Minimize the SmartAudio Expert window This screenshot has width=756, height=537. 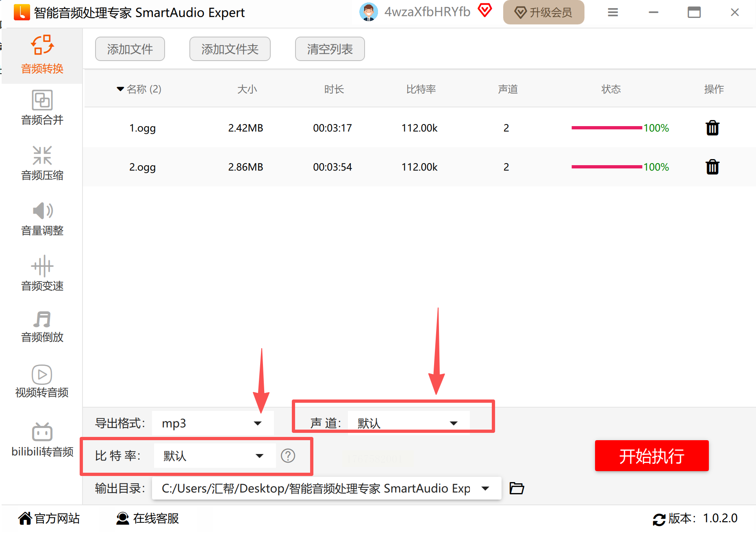tap(654, 12)
